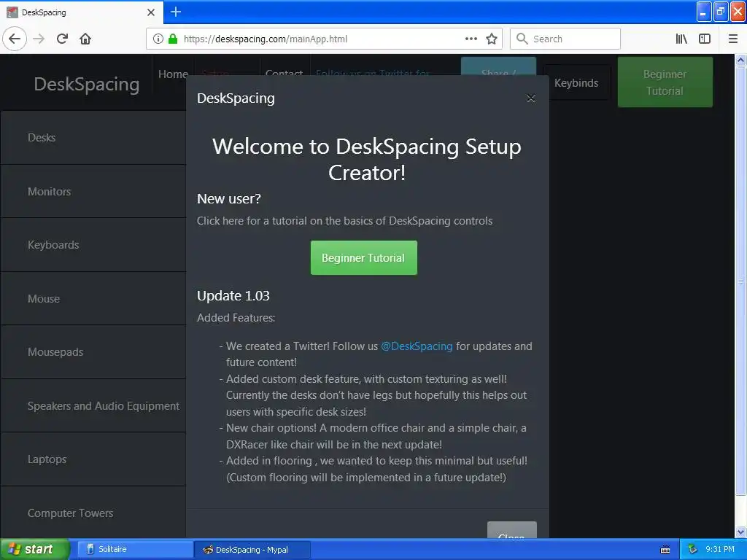The height and width of the screenshot is (560, 747).
Task: Click the 'New user?' heading text
Action: point(229,198)
